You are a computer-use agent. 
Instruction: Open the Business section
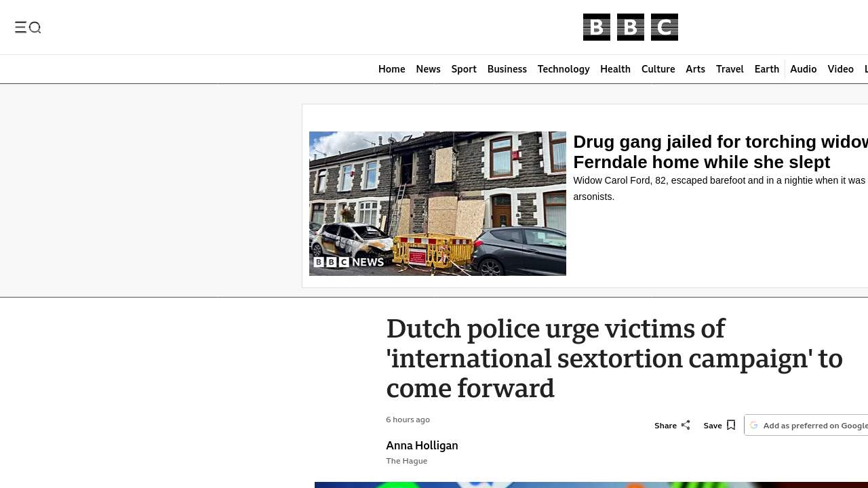(507, 69)
